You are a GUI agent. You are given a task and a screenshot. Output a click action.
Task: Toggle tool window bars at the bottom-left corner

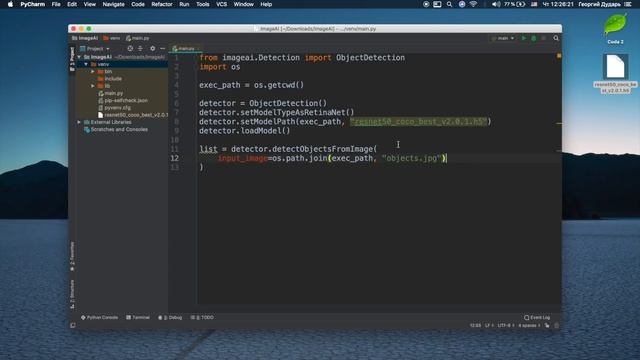click(x=73, y=325)
